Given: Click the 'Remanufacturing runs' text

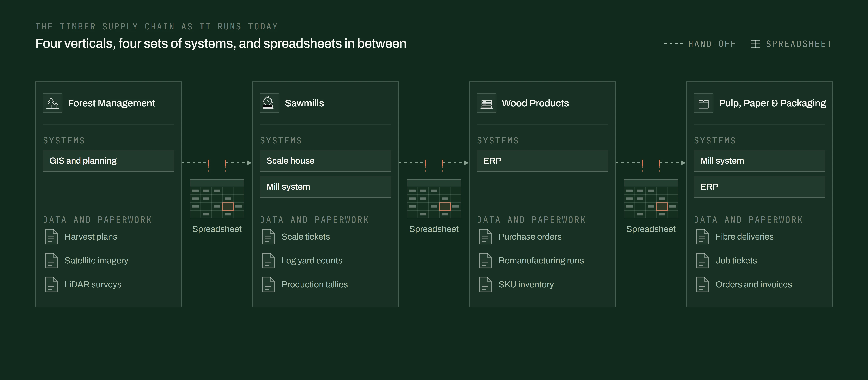Looking at the screenshot, I should point(541,261).
